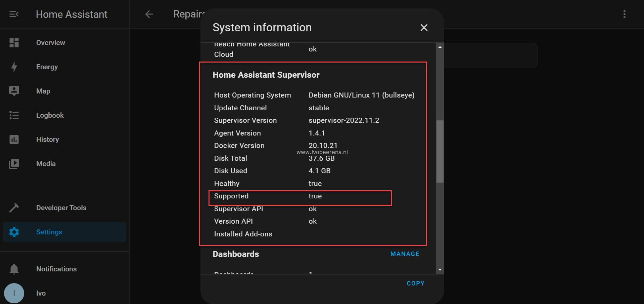Image resolution: width=644 pixels, height=304 pixels.
Task: Click the Energy lightning bolt icon
Action: click(14, 67)
